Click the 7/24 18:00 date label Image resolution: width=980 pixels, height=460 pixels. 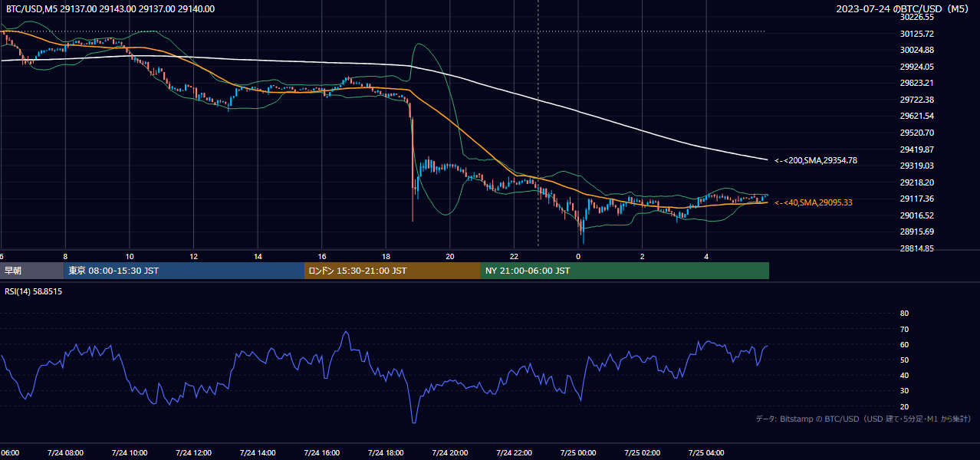[386, 452]
